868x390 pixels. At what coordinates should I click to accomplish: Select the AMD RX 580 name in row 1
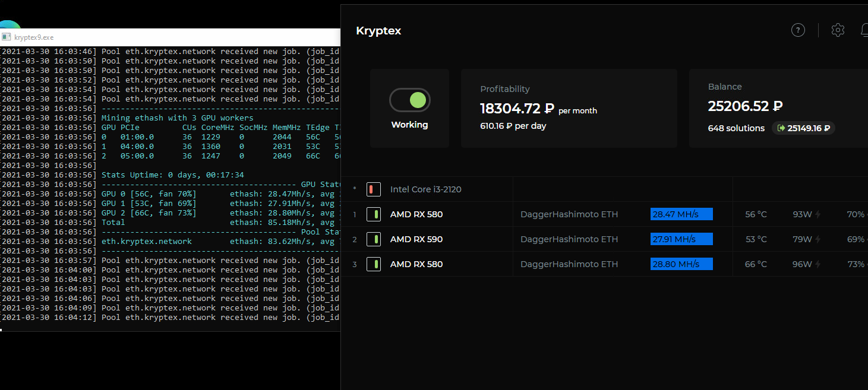tap(416, 214)
